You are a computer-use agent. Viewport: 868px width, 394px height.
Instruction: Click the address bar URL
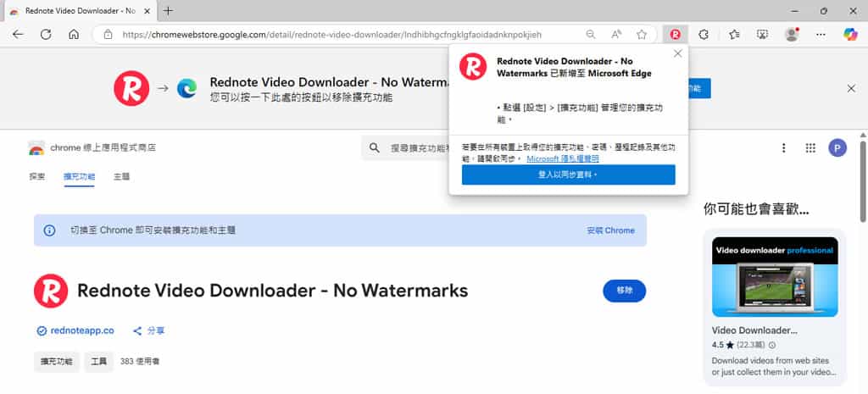331,34
